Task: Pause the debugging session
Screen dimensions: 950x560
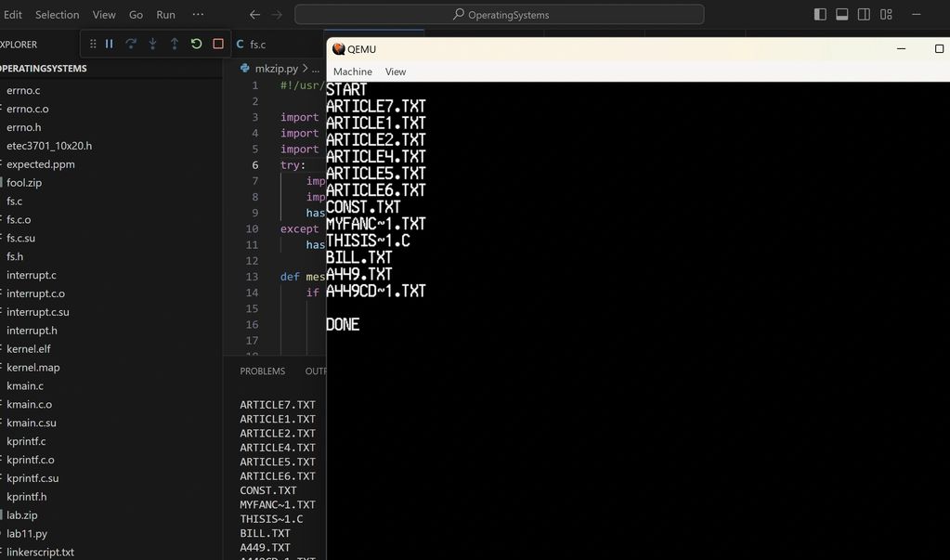Action: (110, 44)
